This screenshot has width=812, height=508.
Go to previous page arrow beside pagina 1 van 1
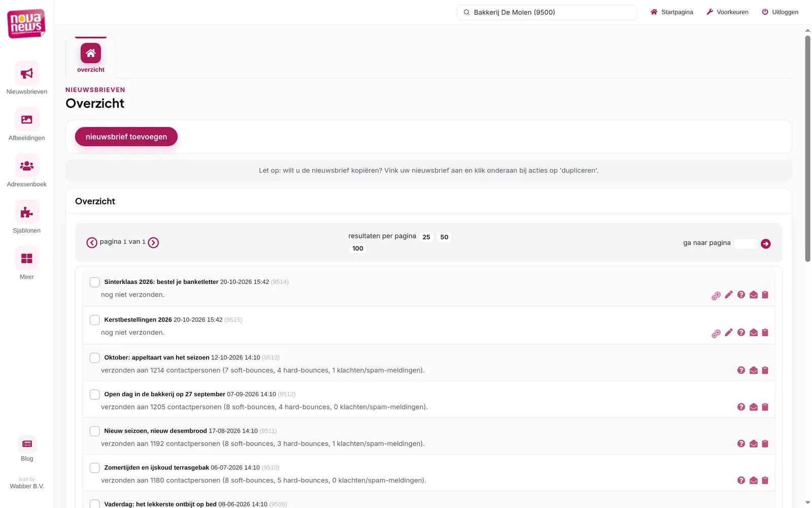click(92, 243)
